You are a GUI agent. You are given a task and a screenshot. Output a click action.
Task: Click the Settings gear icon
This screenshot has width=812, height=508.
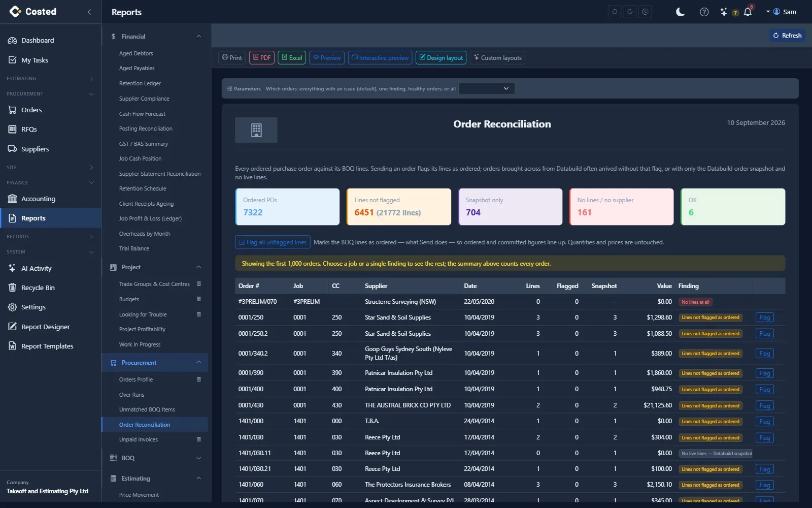click(x=12, y=307)
